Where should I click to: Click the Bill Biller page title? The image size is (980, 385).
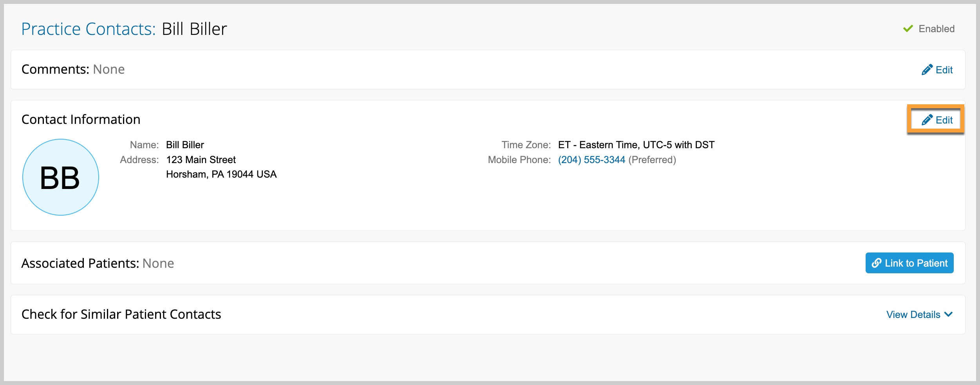coord(194,29)
